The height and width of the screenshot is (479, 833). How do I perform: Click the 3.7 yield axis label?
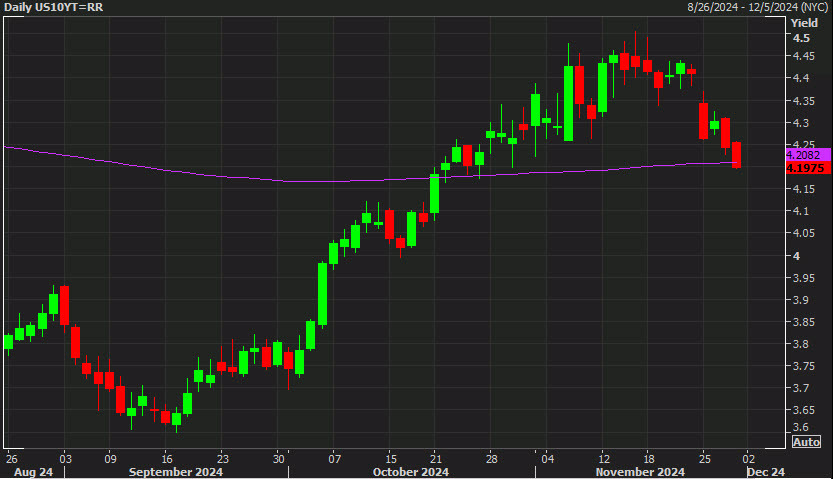click(801, 388)
